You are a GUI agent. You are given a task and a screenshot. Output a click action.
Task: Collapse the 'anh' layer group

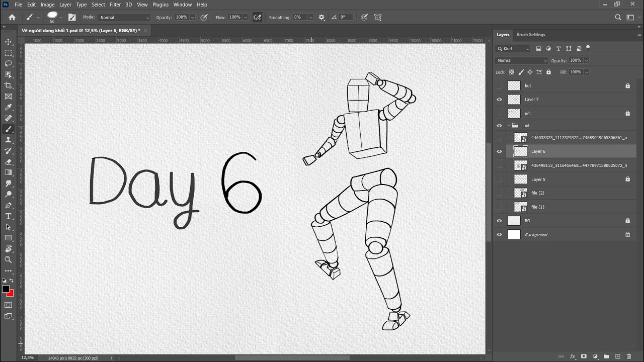click(509, 126)
